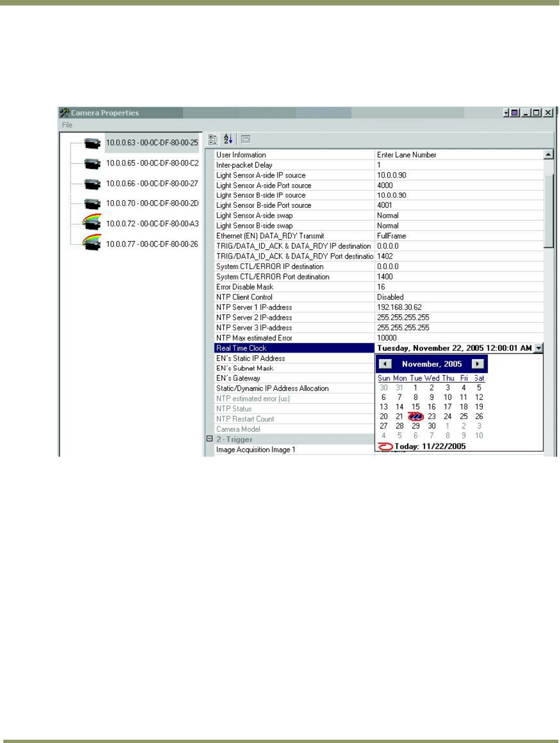
Task: Select the EN's Gateway property
Action: [x=294, y=378]
